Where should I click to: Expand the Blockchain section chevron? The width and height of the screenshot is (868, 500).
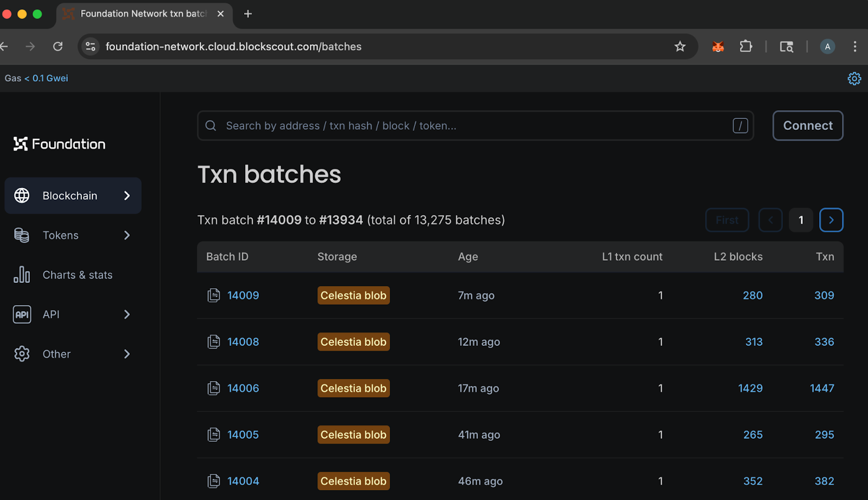[126, 195]
